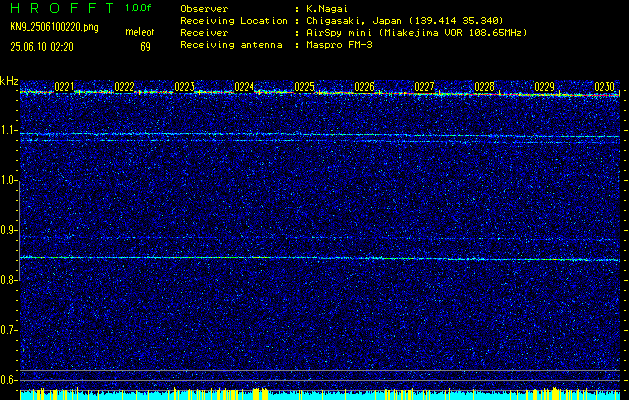Click the 0224 time marker
The image size is (629, 400).
point(244,87)
